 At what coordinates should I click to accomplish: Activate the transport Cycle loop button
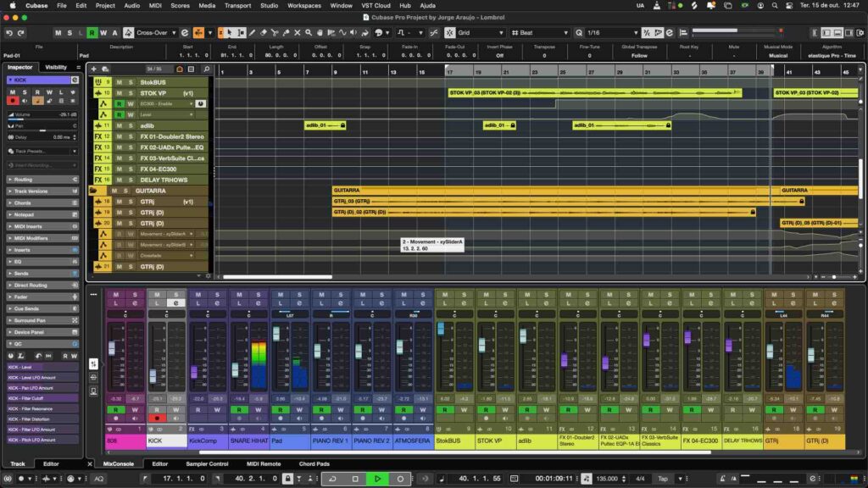click(x=332, y=479)
